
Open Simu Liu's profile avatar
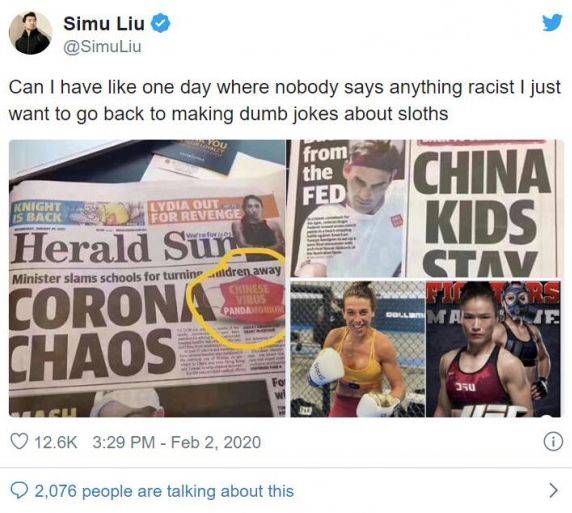[30, 32]
